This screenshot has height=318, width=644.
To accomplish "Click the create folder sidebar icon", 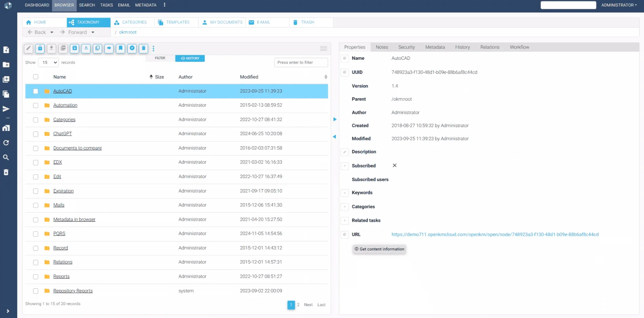I will pyautogui.click(x=6, y=65).
